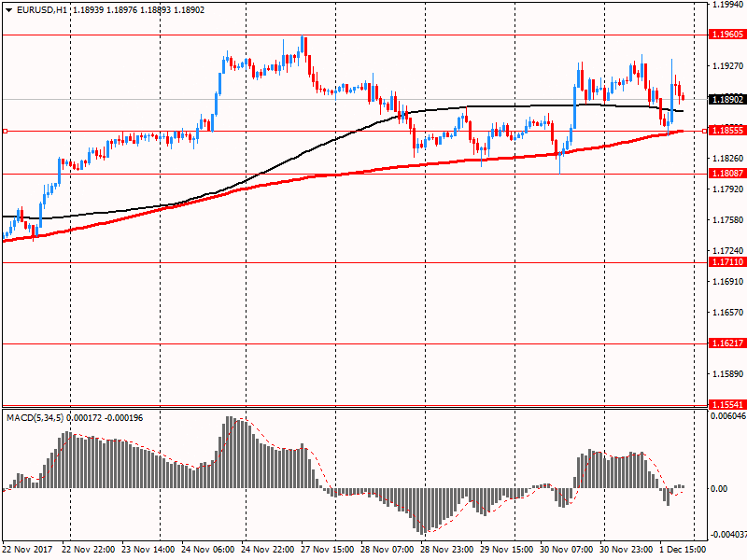The height and width of the screenshot is (560, 747).
Task: Click the 1.15890 price scale value
Action: (727, 374)
